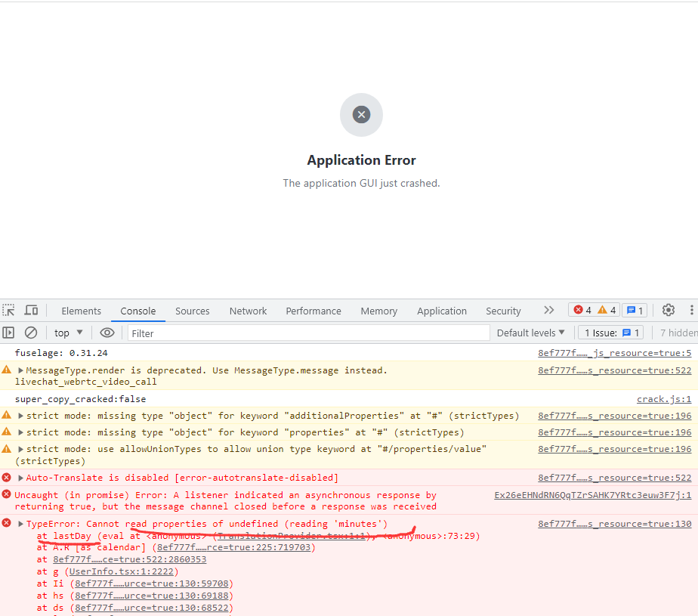Viewport: 698px width, 616px height.
Task: Clear the console messages
Action: 31,333
